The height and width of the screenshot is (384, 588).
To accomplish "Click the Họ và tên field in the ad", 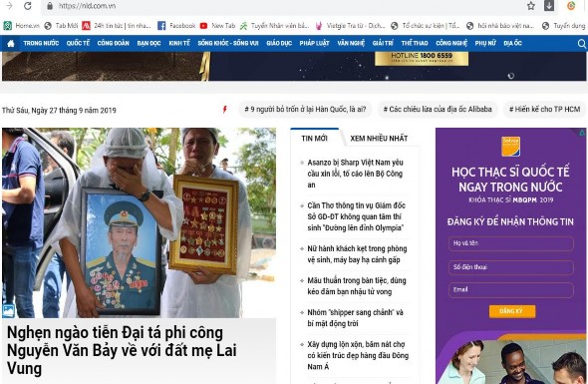I will pos(510,243).
